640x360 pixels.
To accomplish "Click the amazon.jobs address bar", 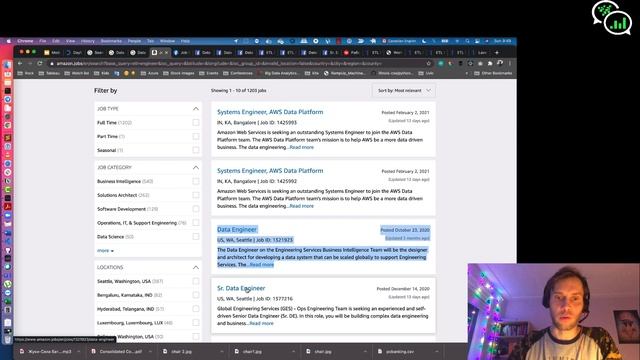I will point(237,64).
